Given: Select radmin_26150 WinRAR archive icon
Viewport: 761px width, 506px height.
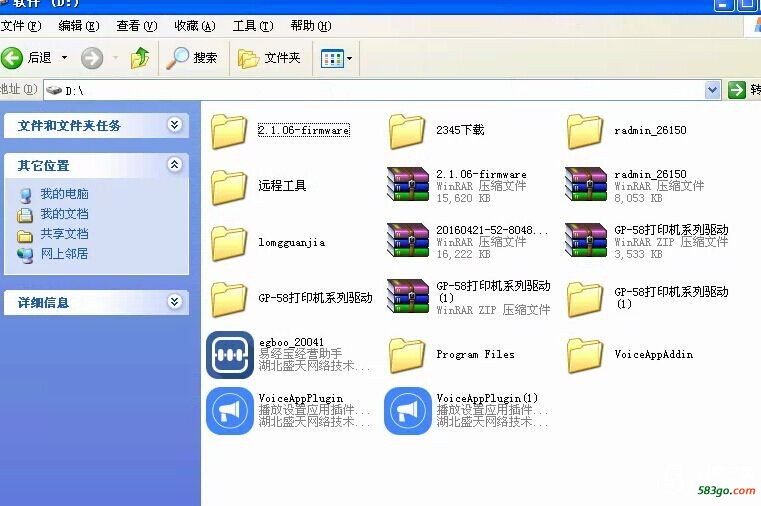Looking at the screenshot, I should tap(586, 185).
